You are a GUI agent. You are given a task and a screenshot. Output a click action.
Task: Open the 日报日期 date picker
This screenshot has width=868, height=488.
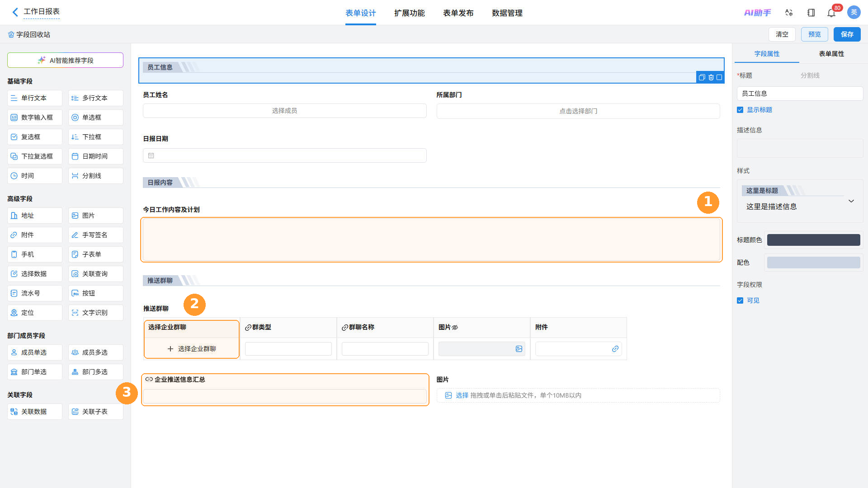click(285, 155)
